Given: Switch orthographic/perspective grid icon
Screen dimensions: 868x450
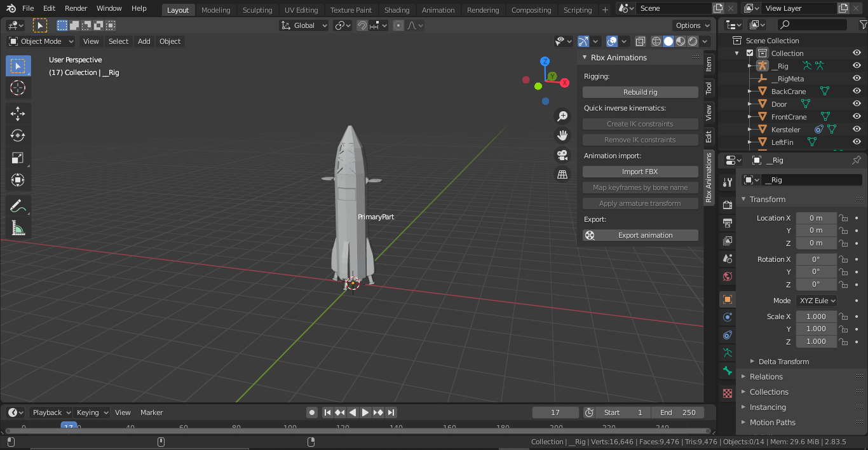Looking at the screenshot, I should (562, 174).
